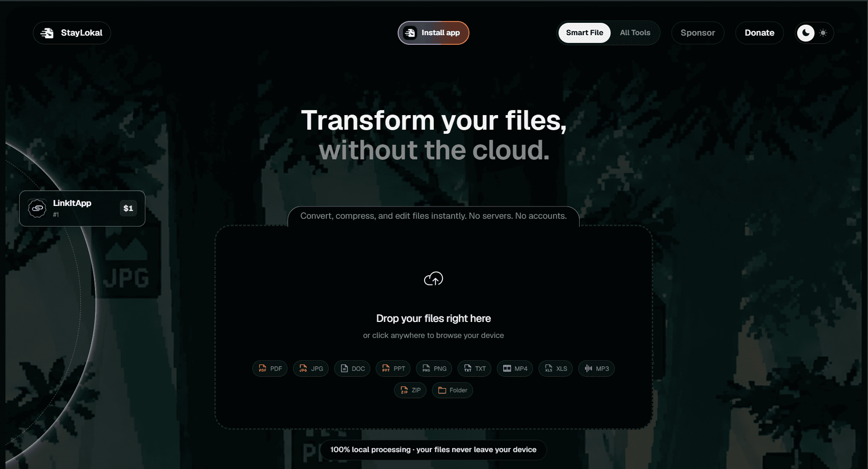Open the Smart File tab

585,33
